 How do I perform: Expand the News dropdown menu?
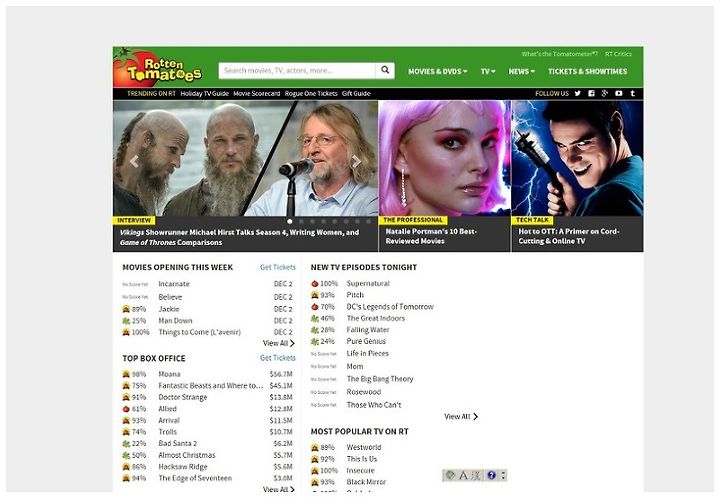[x=522, y=71]
